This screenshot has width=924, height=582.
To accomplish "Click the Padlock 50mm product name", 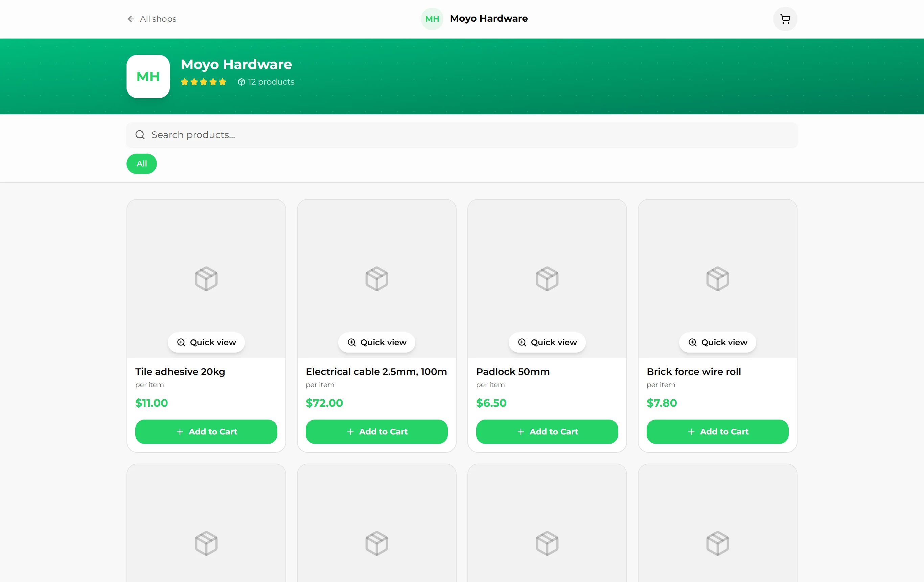I will (x=513, y=372).
